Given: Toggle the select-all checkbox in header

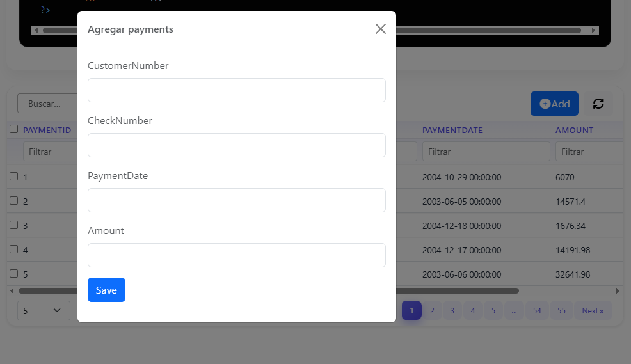Looking at the screenshot, I should [x=14, y=129].
